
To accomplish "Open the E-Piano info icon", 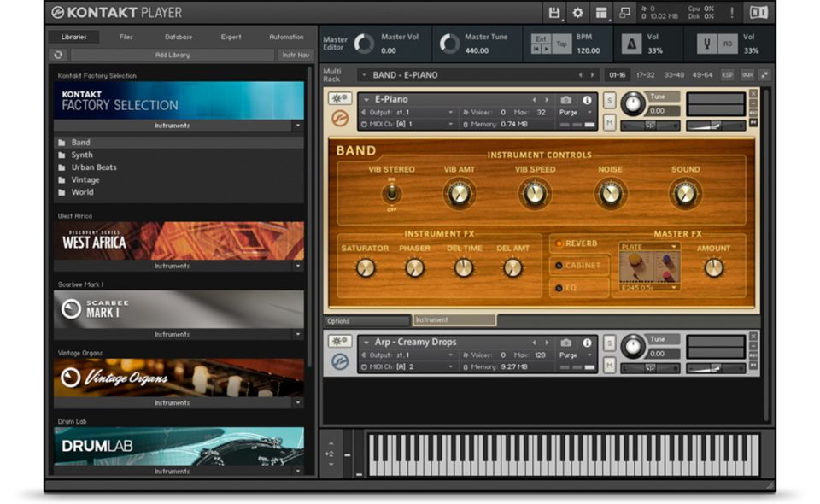I will point(587,100).
